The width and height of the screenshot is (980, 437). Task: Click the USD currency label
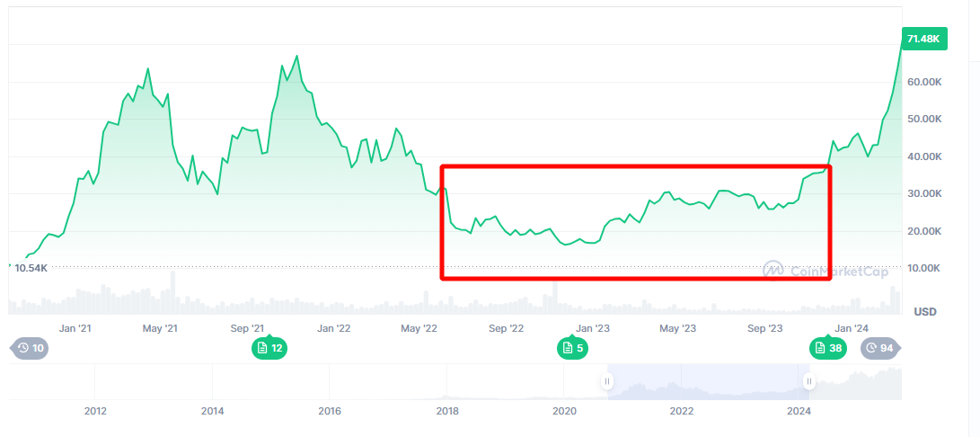[x=924, y=312]
